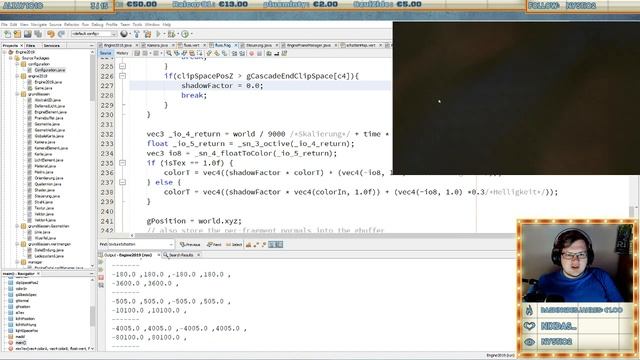The height and width of the screenshot is (360, 640).
Task: Click the Undo toolbar icon
Action: tap(51, 34)
